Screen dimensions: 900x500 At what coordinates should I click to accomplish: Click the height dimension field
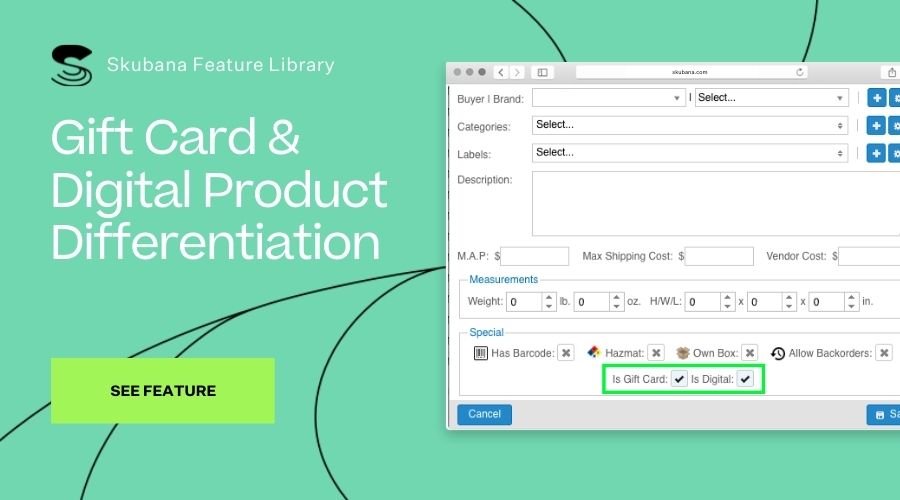tap(702, 302)
